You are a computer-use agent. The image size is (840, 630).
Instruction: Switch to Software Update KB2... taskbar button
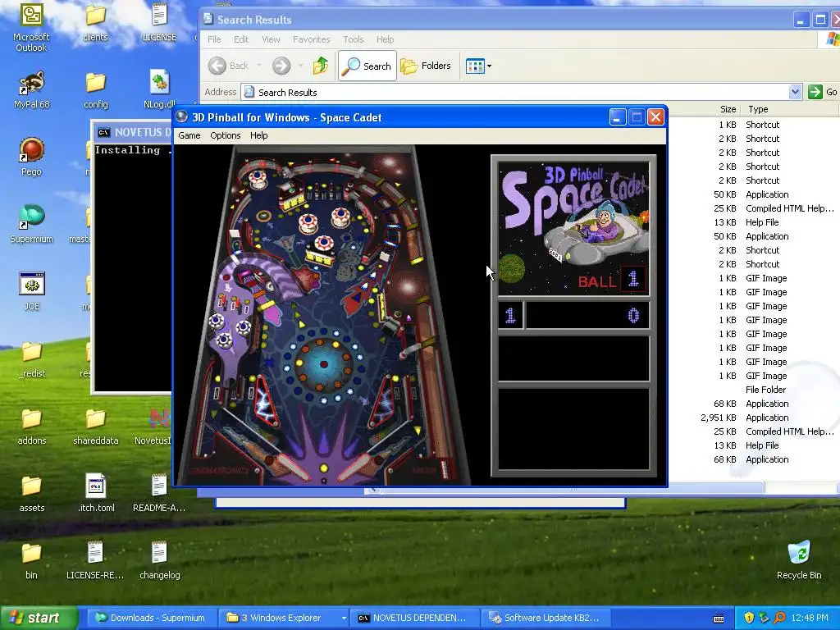tap(545, 618)
